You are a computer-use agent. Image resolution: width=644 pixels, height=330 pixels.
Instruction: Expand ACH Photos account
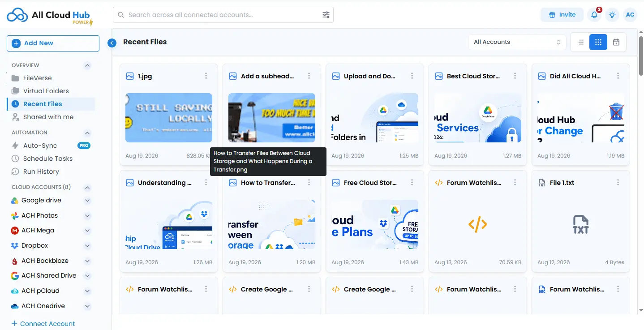pyautogui.click(x=87, y=216)
